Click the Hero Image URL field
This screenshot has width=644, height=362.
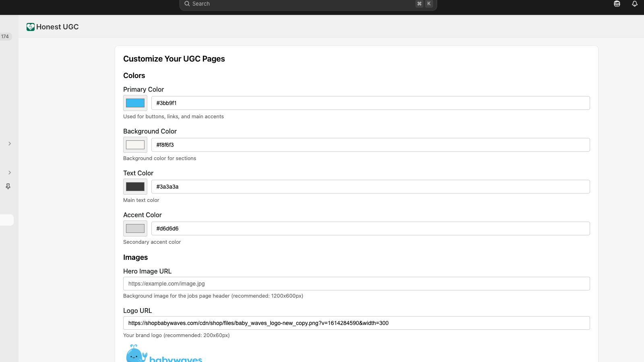pos(356,284)
